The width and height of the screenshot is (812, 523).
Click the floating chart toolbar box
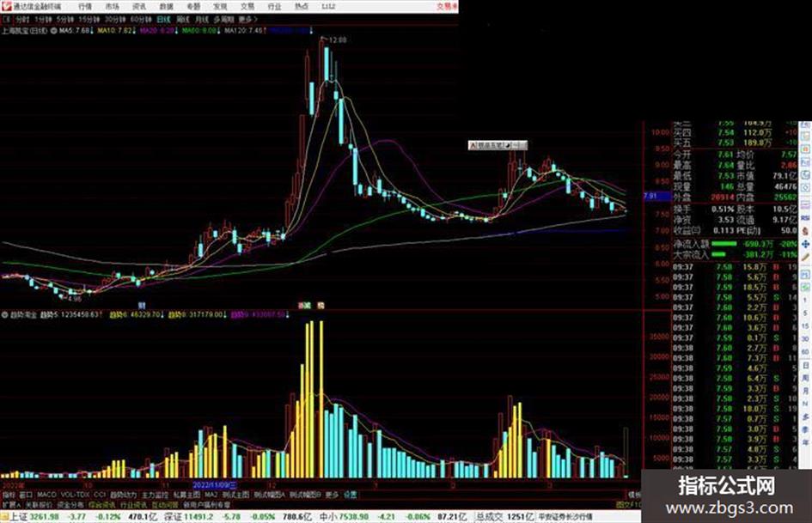pos(498,145)
